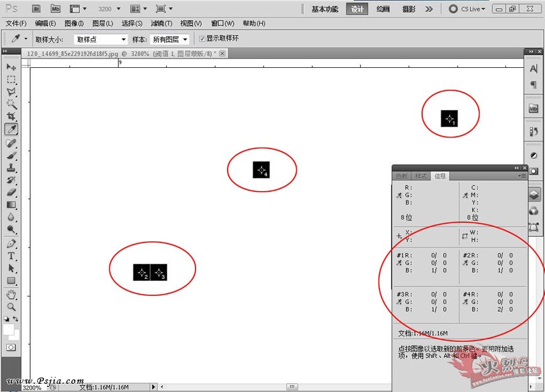Open the 样本 所有图层 dropdown
The width and height of the screenshot is (545, 392).
(170, 40)
